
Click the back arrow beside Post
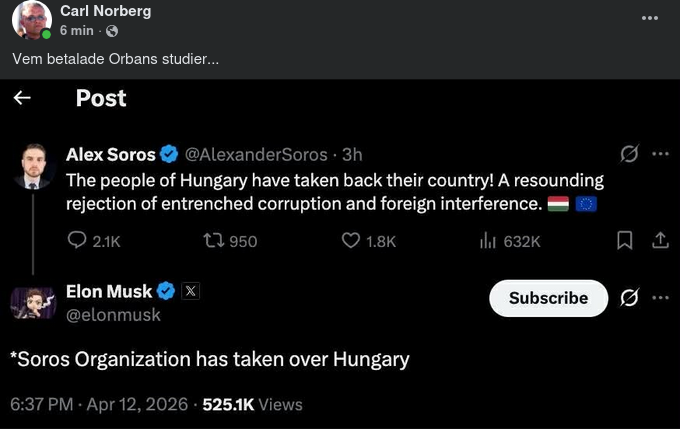click(22, 98)
